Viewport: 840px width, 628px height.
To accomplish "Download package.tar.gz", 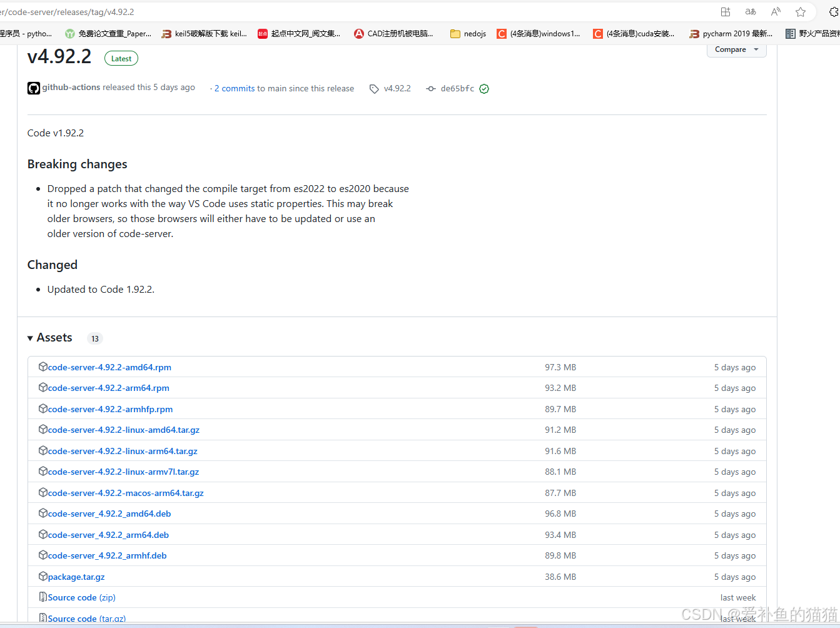I will (76, 577).
